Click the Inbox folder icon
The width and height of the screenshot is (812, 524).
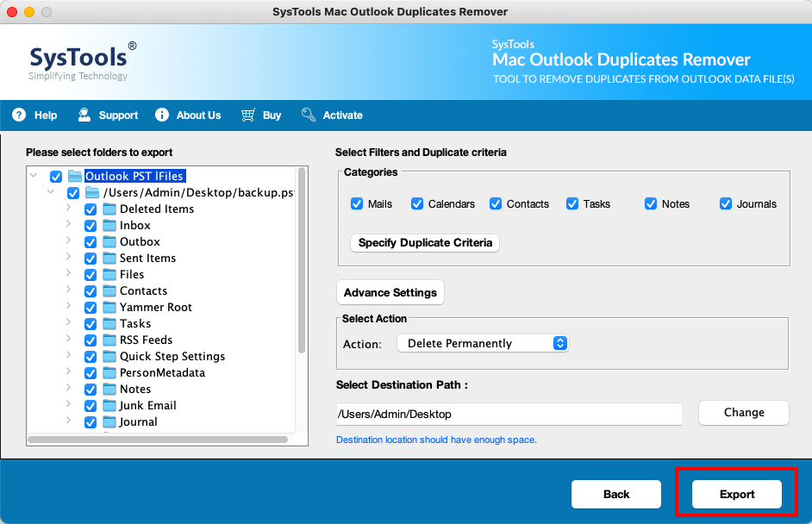pos(109,226)
